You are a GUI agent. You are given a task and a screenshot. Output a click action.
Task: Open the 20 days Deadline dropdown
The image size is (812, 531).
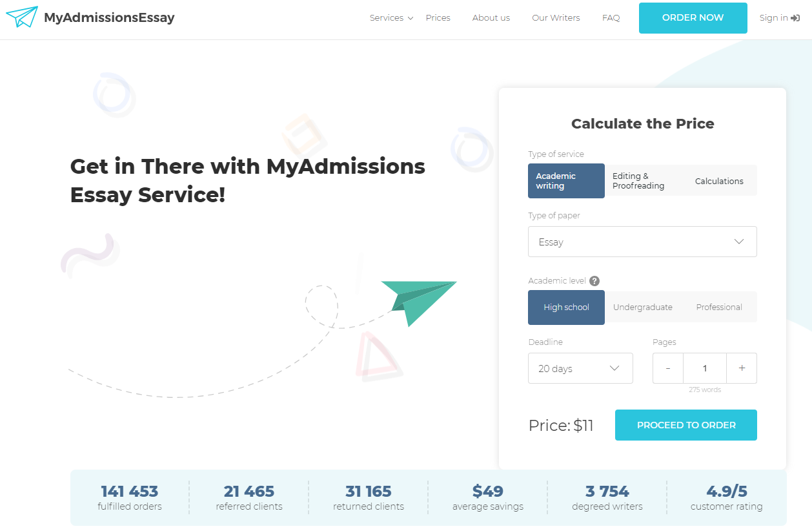click(580, 368)
